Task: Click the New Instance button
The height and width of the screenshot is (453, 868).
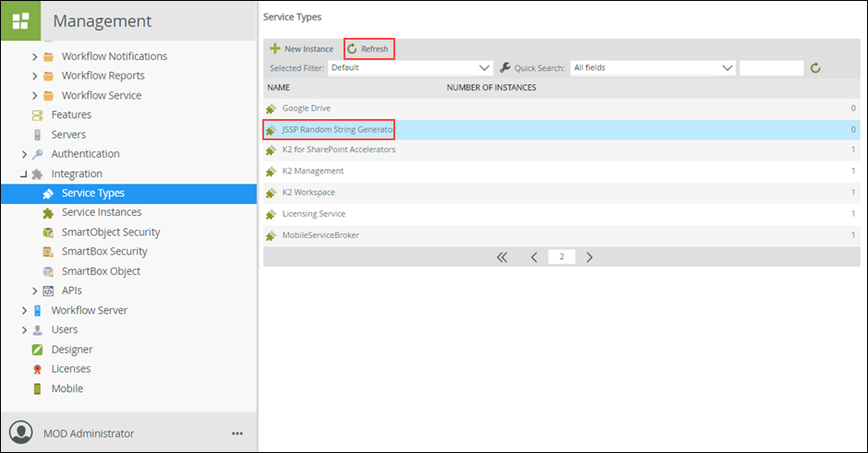Action: 301,49
